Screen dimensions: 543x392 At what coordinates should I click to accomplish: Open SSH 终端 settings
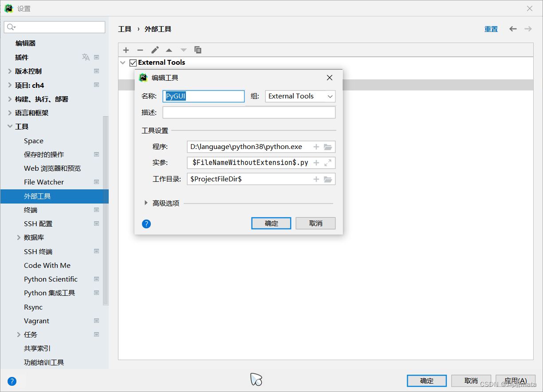[38, 251]
